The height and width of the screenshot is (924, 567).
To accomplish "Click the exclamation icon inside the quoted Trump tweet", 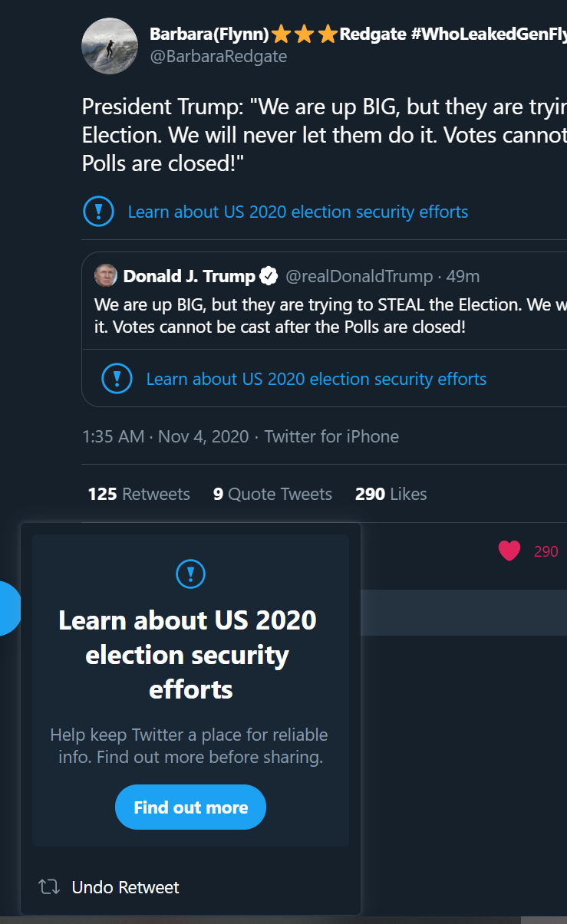I will coord(117,379).
